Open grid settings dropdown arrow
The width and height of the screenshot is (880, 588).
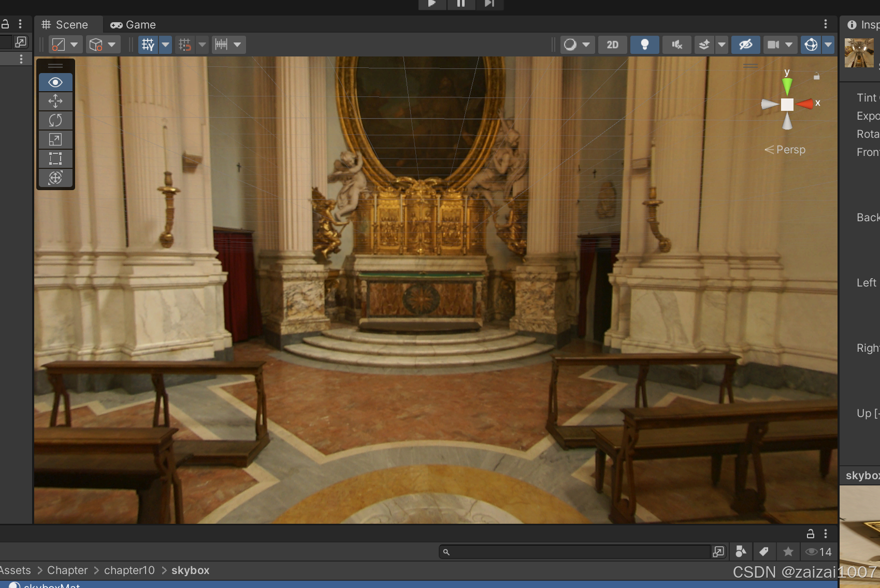point(166,45)
